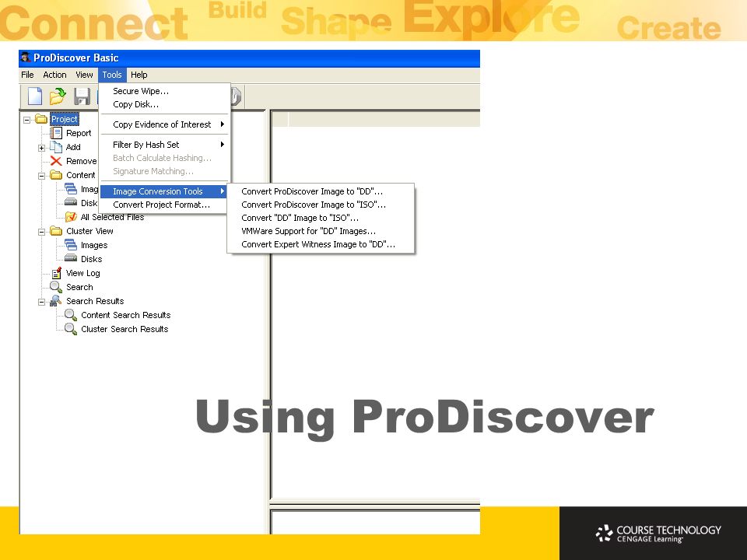Select All Selected Files tree label

click(112, 217)
